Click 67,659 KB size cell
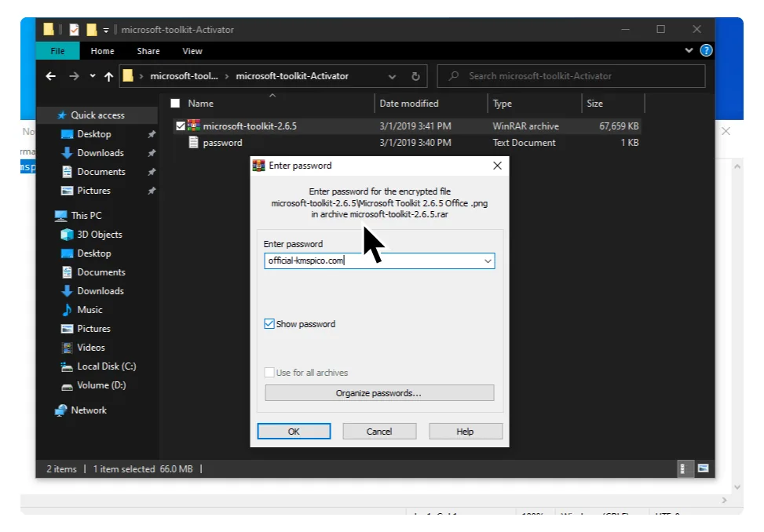Screen dimensions: 764x532 (x=619, y=126)
